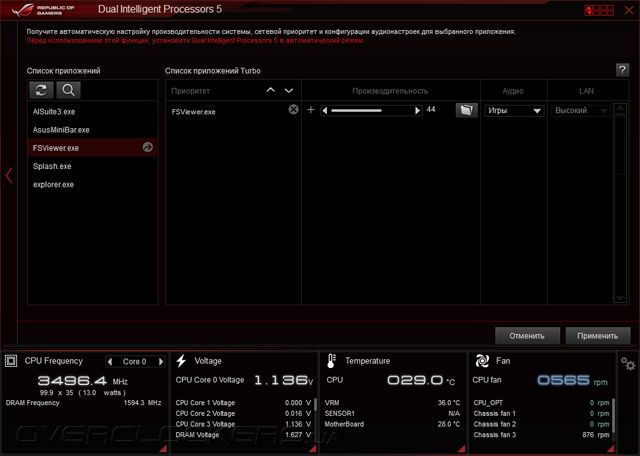Open the Игры audio dropdown
The width and height of the screenshot is (640, 456).
coord(514,111)
